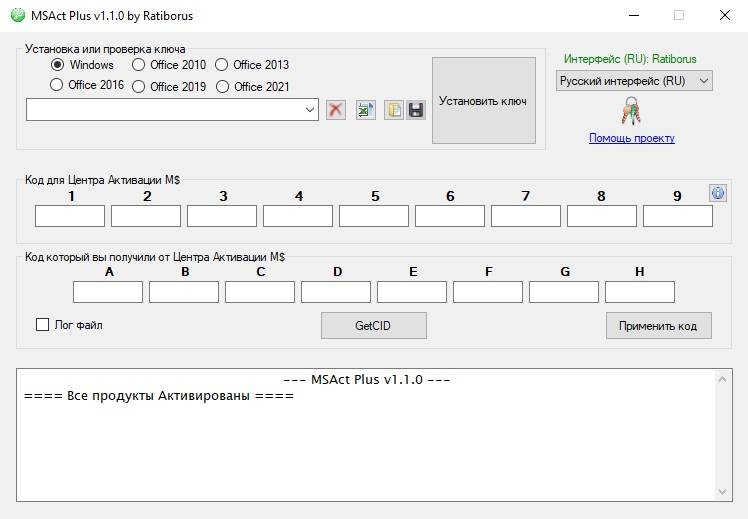The image size is (748, 519).
Task: Open the product key combo box dropdown
Action: [x=310, y=110]
